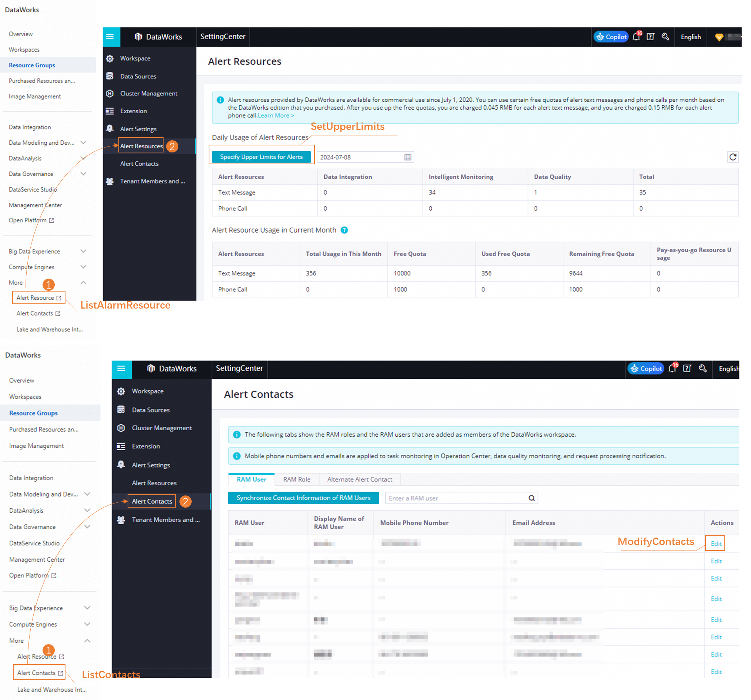The image size is (751, 700).
Task: Click the refresh icon next to date picker
Action: [x=732, y=156]
